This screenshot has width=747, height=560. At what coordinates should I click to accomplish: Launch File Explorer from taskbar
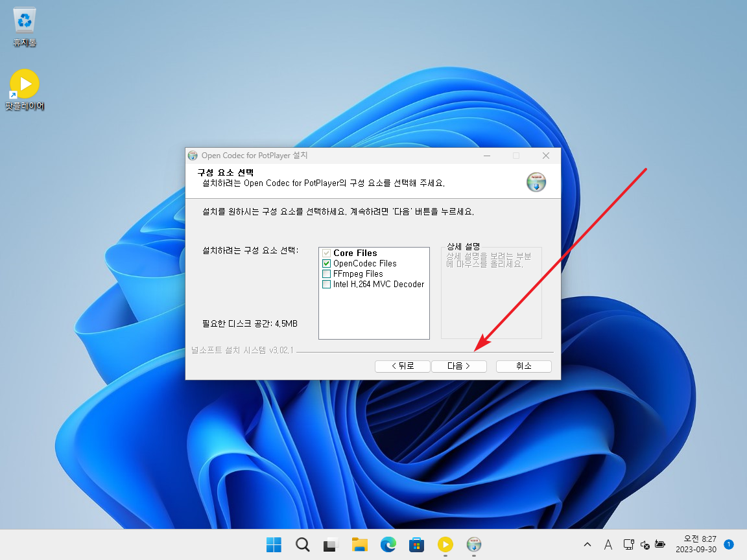click(360, 544)
